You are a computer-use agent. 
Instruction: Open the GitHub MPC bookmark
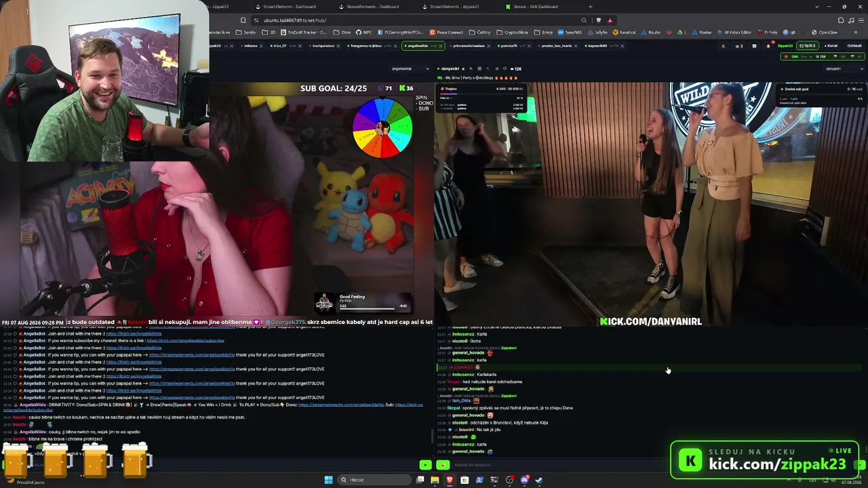pyautogui.click(x=365, y=33)
